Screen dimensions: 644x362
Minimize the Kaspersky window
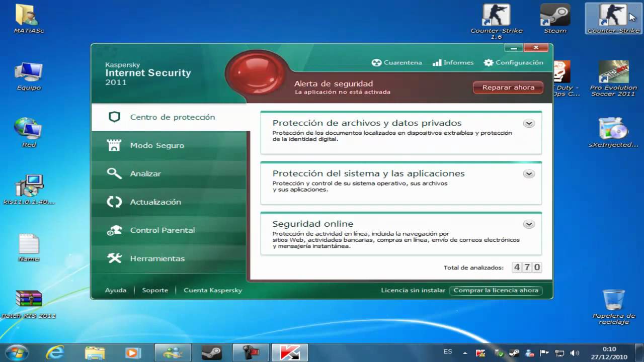click(514, 48)
